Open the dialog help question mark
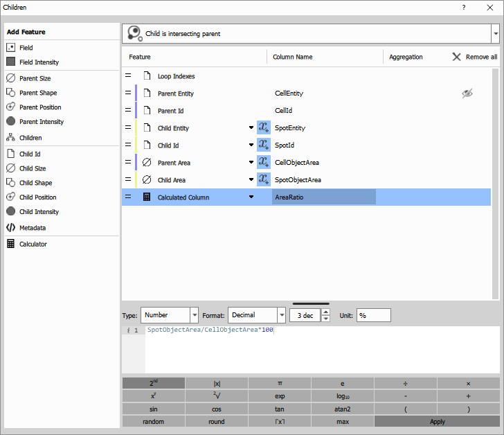The width and height of the screenshot is (504, 435). pos(464,8)
